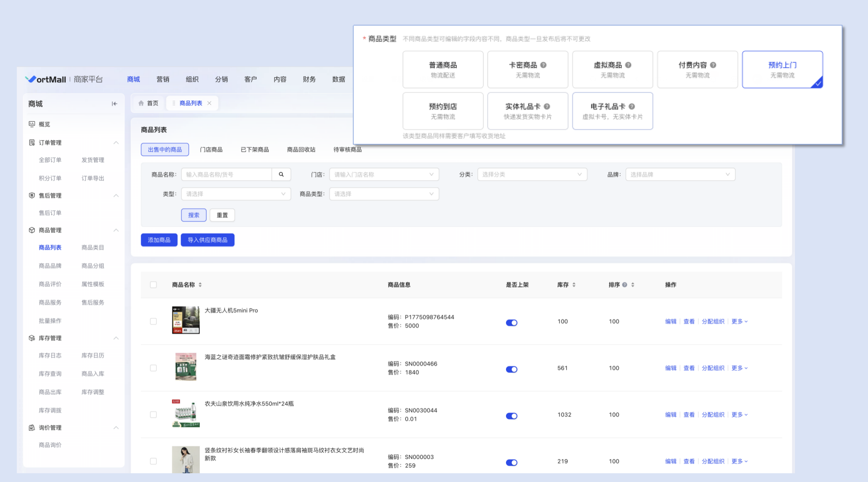Click the 添加商品 button

(x=159, y=240)
